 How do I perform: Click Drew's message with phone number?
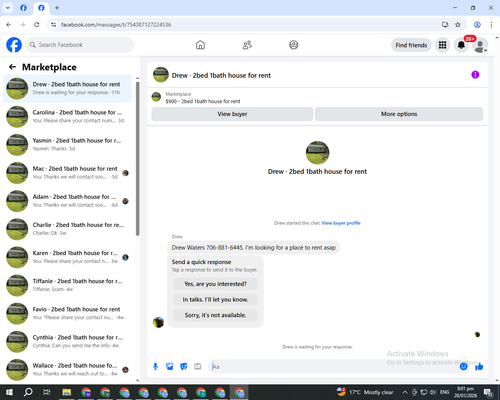(253, 248)
